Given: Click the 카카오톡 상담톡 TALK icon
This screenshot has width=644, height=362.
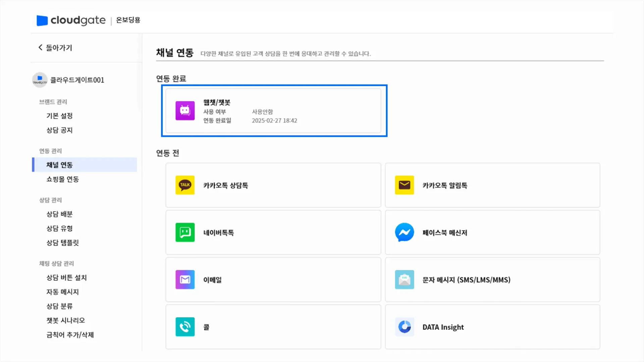Looking at the screenshot, I should (185, 185).
